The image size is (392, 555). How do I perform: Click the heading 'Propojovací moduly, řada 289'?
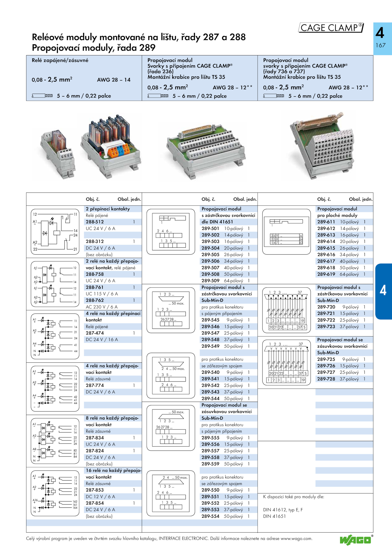[x=94, y=48]
